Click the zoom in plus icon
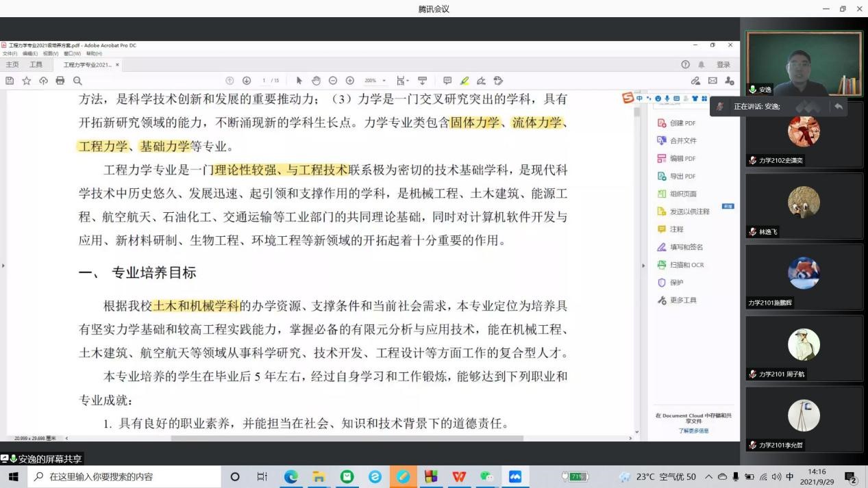This screenshot has height=488, width=868. coord(350,81)
